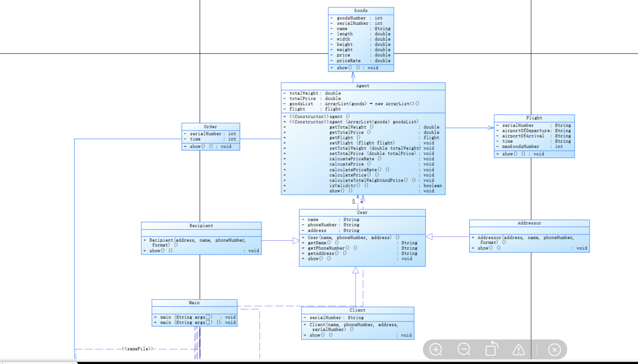The height and width of the screenshot is (364, 638).
Task: Click the priceRate attribute in Goods
Action: (x=348, y=61)
